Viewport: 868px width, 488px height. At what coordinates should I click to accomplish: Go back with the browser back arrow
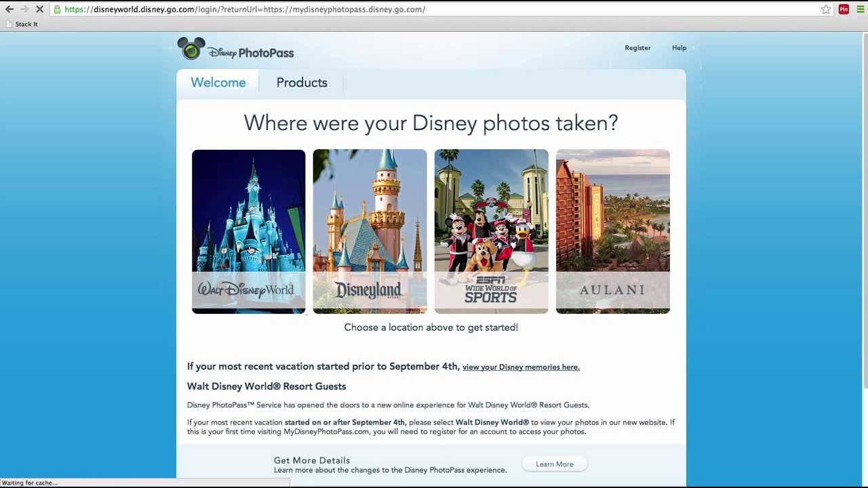click(9, 9)
